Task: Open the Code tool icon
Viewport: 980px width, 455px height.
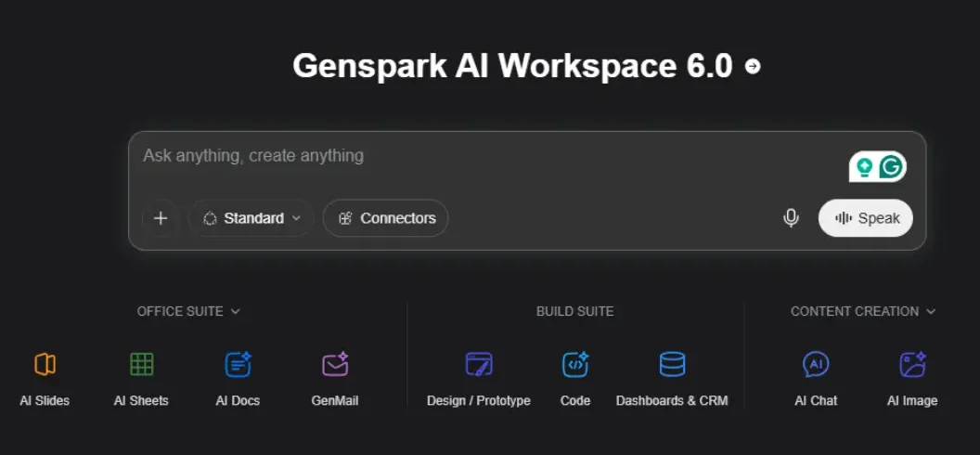Action: pyautogui.click(x=575, y=364)
